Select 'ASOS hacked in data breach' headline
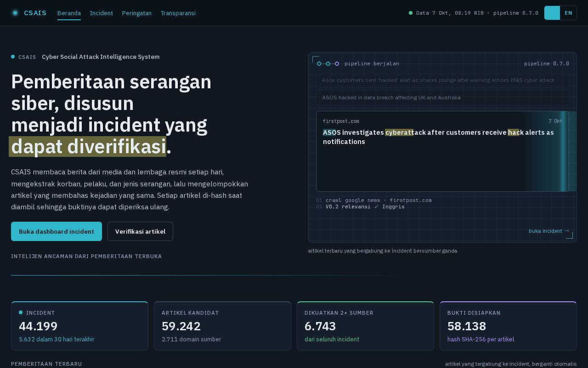The image size is (588, 368). click(442, 98)
